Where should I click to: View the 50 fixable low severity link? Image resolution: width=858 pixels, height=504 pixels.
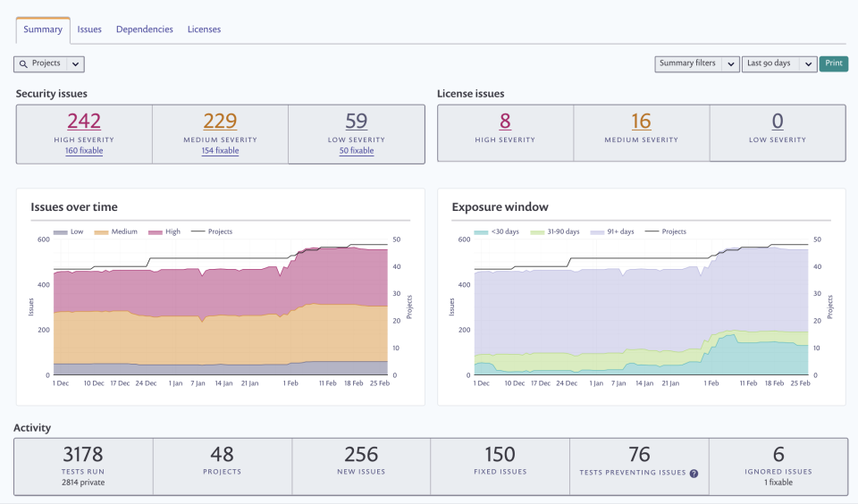tap(357, 150)
